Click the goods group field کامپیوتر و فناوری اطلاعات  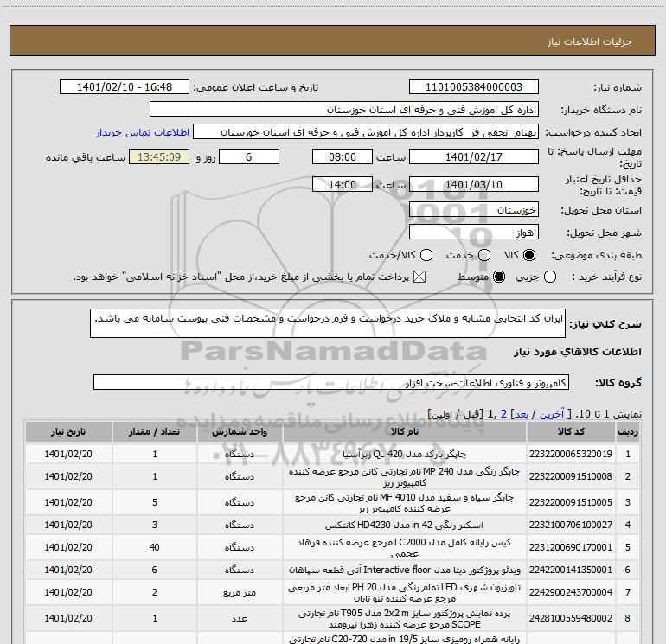pos(331,382)
